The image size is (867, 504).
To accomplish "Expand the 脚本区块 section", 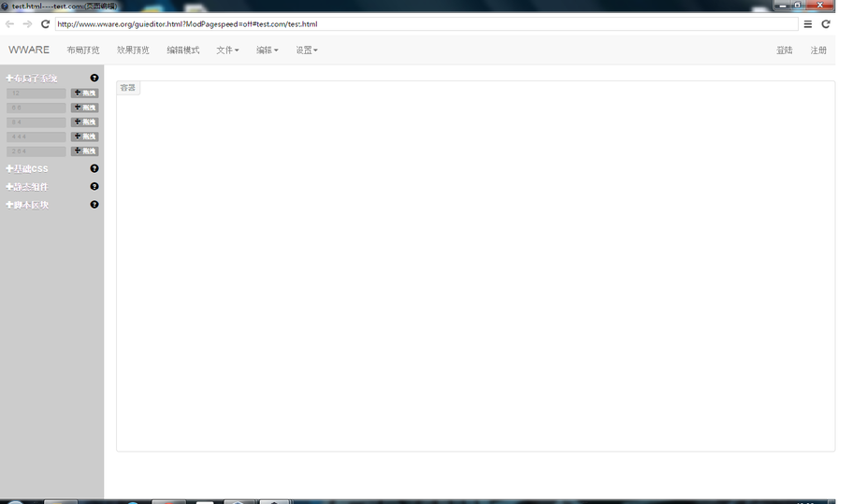I will click(x=27, y=205).
